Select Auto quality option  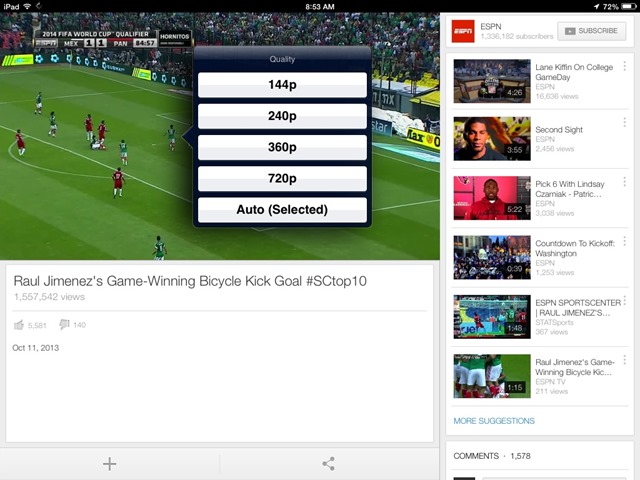282,210
